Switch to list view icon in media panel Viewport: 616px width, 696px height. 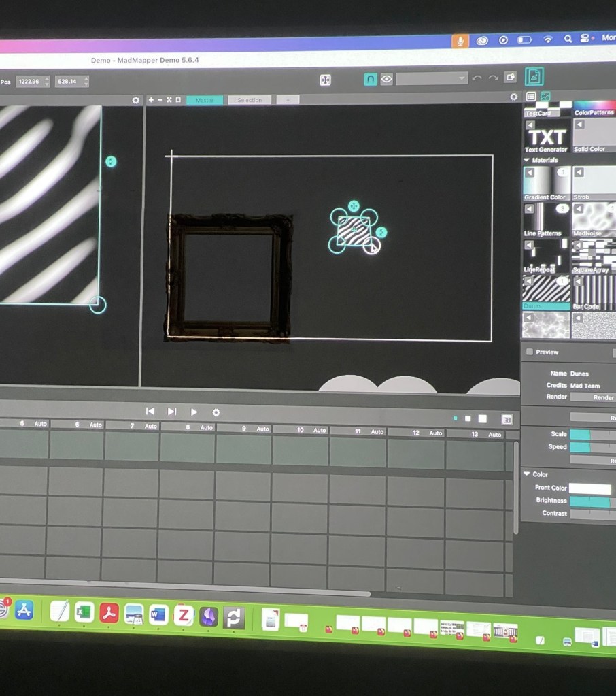(x=532, y=97)
